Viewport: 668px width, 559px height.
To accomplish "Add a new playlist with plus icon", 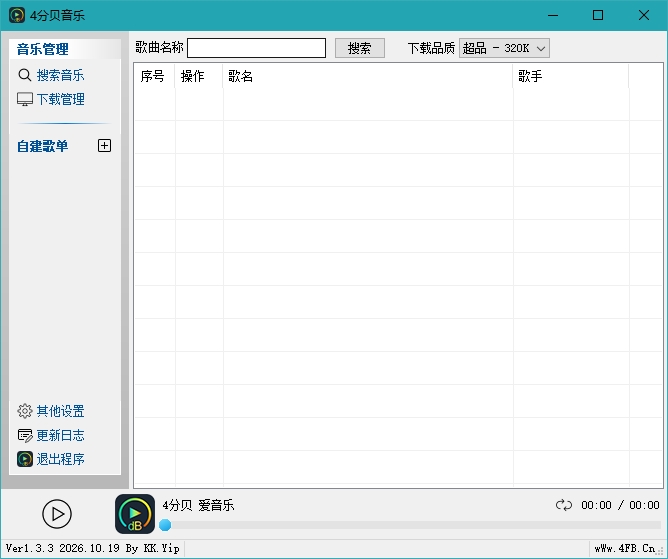I will pyautogui.click(x=104, y=146).
